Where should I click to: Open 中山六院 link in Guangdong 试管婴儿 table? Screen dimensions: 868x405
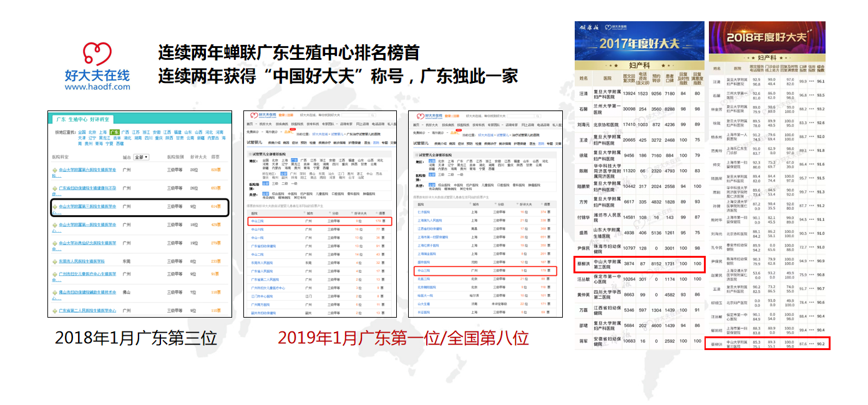[257, 229]
